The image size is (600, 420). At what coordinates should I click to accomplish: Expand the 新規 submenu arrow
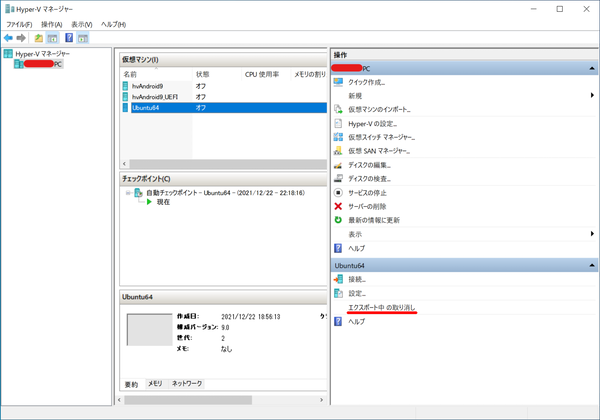pos(592,95)
